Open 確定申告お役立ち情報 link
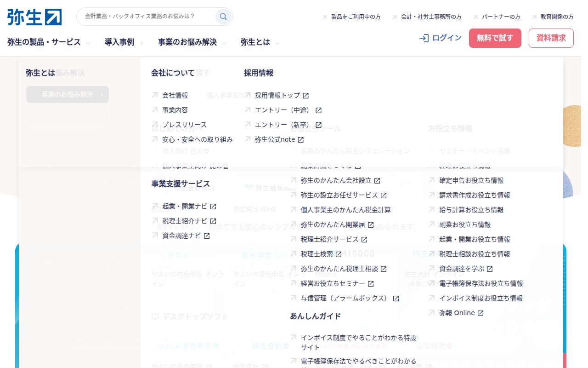This screenshot has height=368, width=588. [x=471, y=181]
